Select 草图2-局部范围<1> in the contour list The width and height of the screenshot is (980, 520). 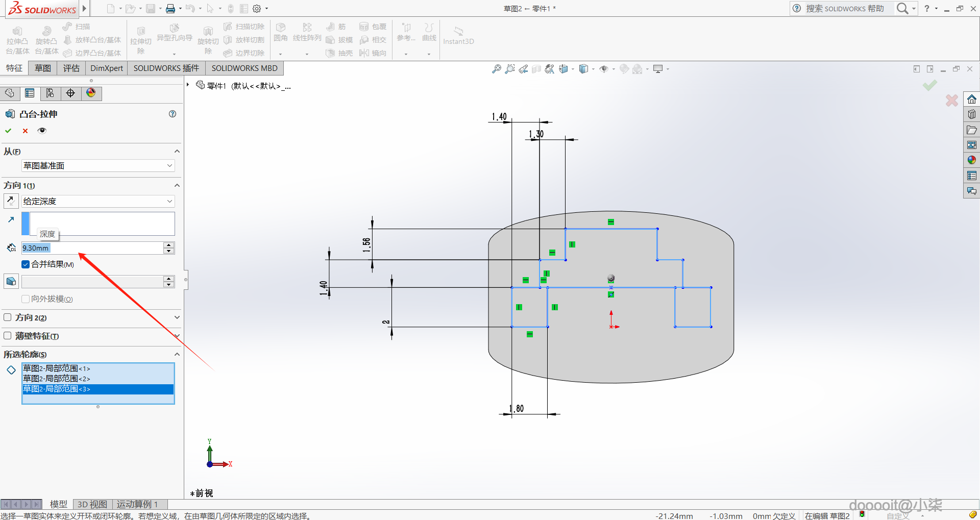coord(98,368)
